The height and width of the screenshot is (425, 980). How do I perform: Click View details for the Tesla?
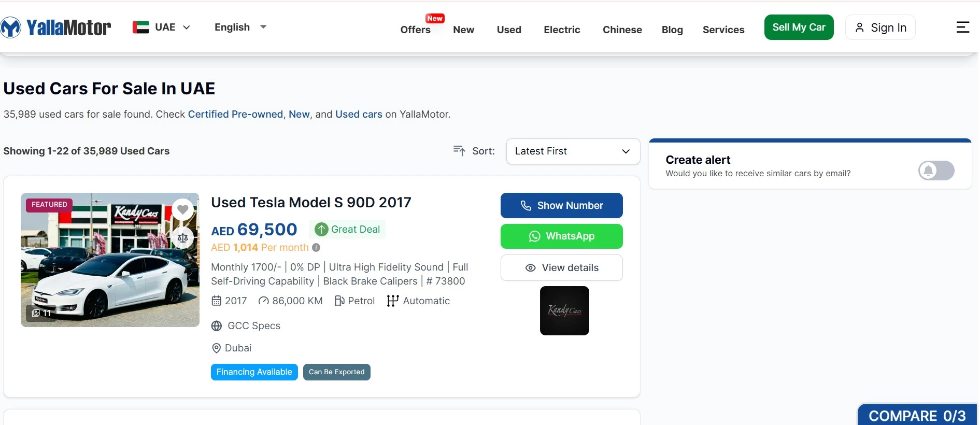click(561, 268)
